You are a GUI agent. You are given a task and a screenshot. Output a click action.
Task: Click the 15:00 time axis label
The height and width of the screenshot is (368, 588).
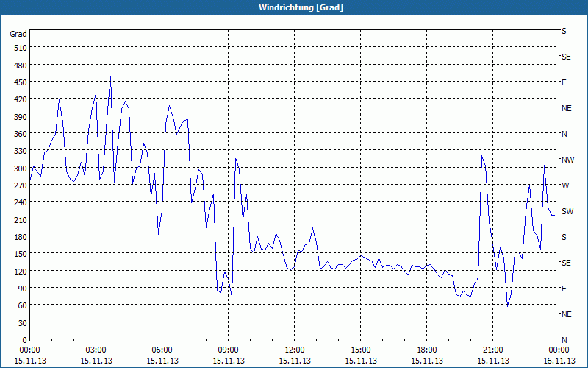coord(361,350)
